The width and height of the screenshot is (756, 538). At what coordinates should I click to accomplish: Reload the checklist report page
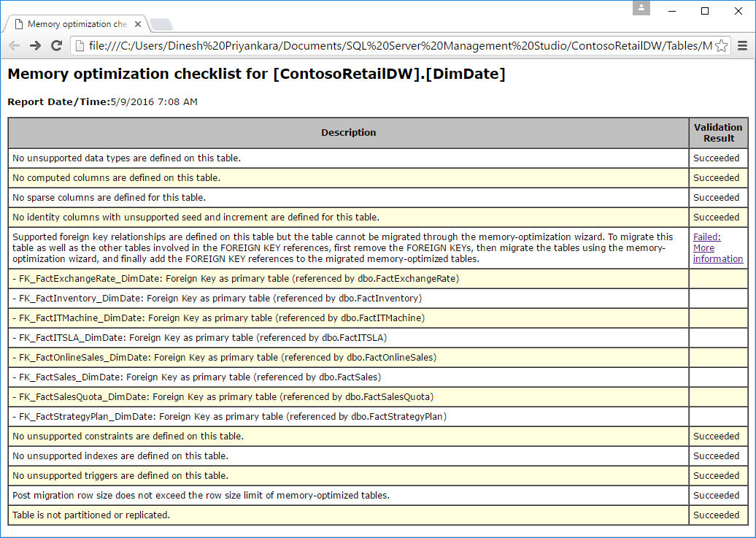(57, 45)
